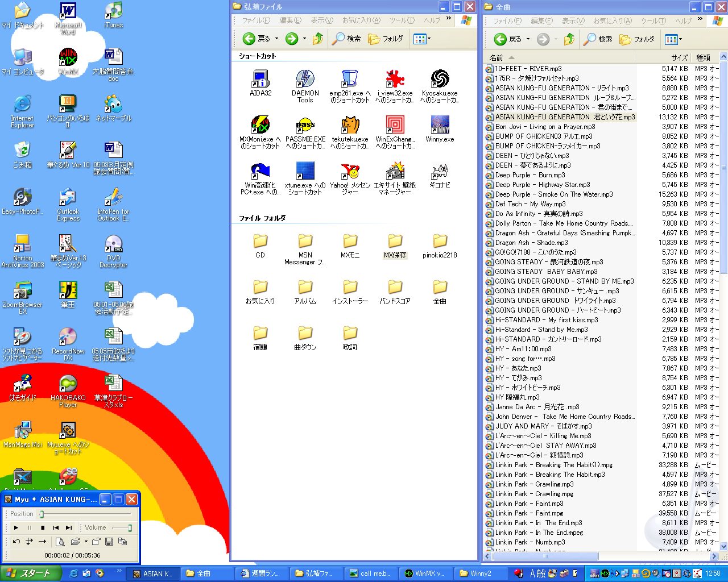Image resolution: width=728 pixels, height=582 pixels.
Task: Open iTunes from the desktop
Action: [113, 13]
